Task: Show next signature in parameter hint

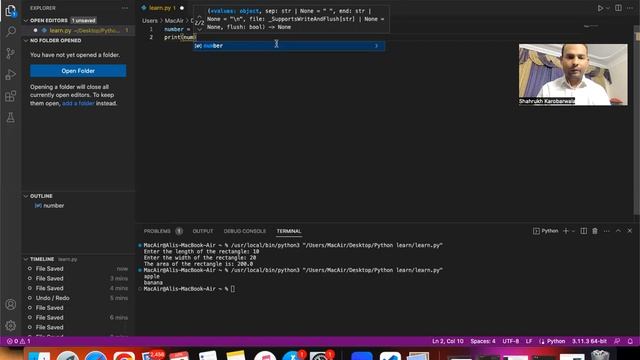Action: 199,29
